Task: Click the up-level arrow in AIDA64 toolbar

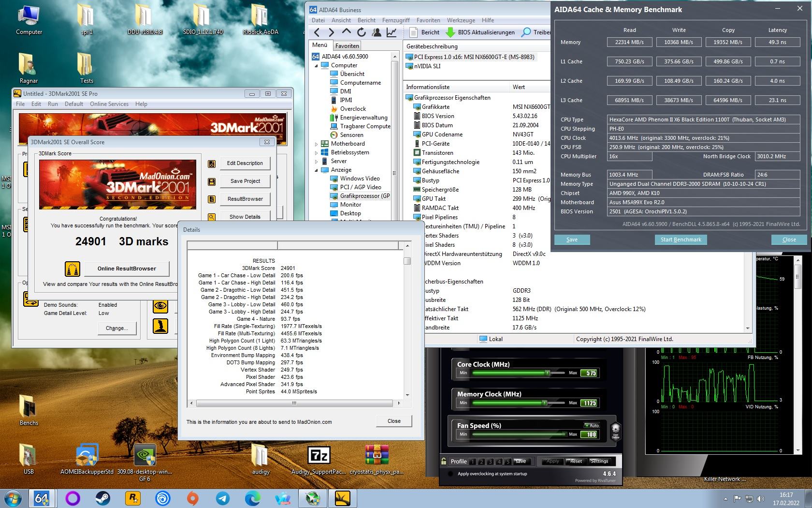Action: (347, 32)
